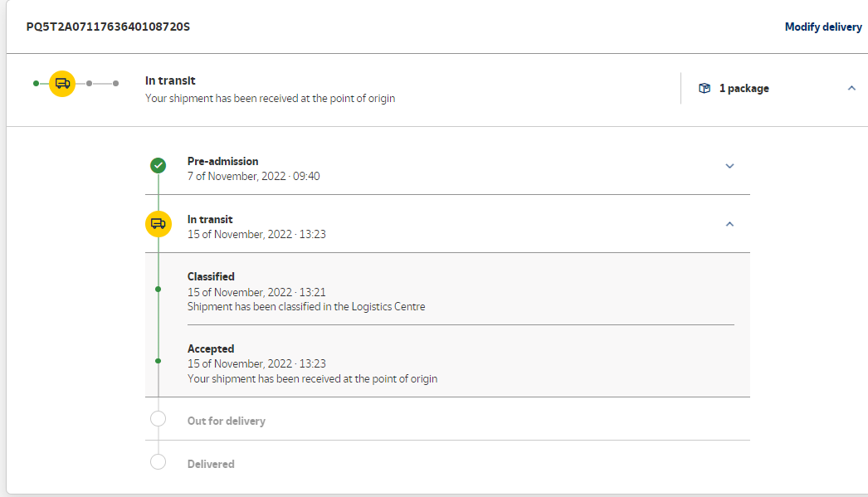This screenshot has width=868, height=497.
Task: Click the first green dot in header progress
Action: [36, 83]
